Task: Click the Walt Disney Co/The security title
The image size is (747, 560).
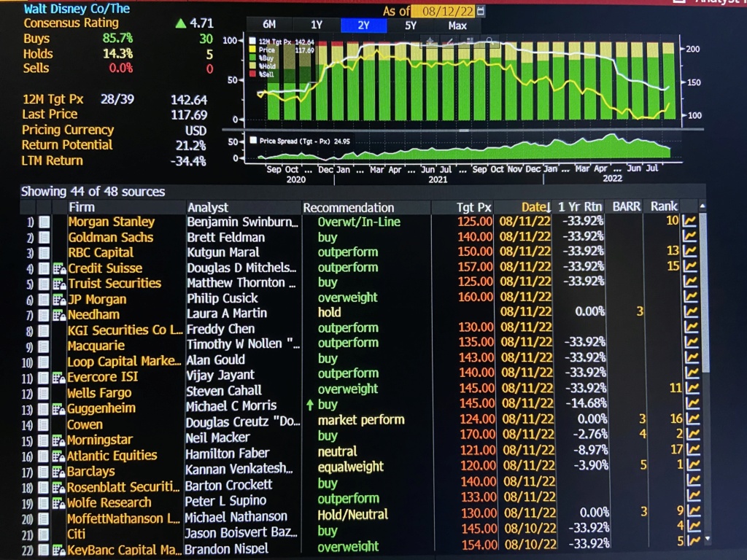Action: click(x=77, y=9)
